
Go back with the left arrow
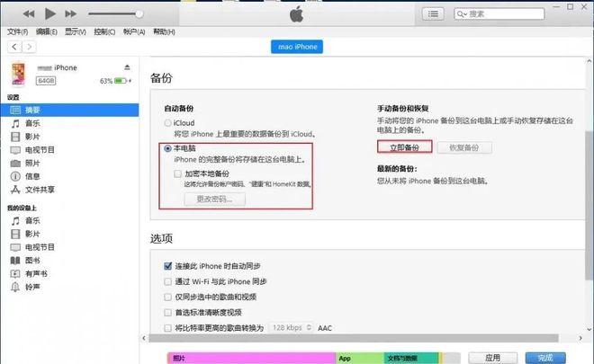[14, 47]
